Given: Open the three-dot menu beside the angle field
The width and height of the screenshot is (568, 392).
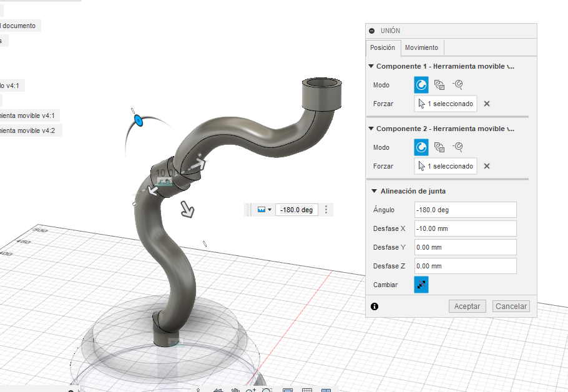Looking at the screenshot, I should coord(326,209).
